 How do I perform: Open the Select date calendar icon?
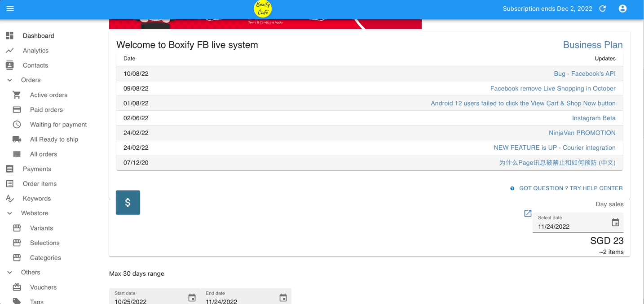(616, 222)
